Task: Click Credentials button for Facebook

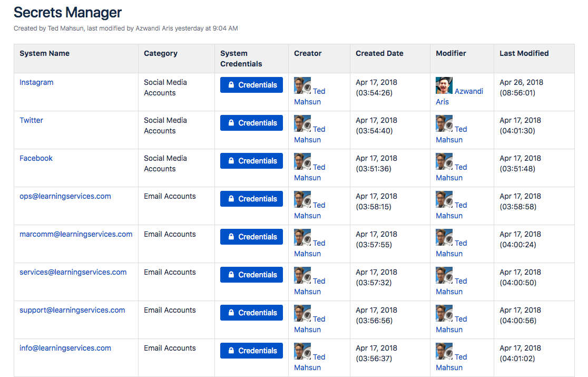Action: coord(252,160)
